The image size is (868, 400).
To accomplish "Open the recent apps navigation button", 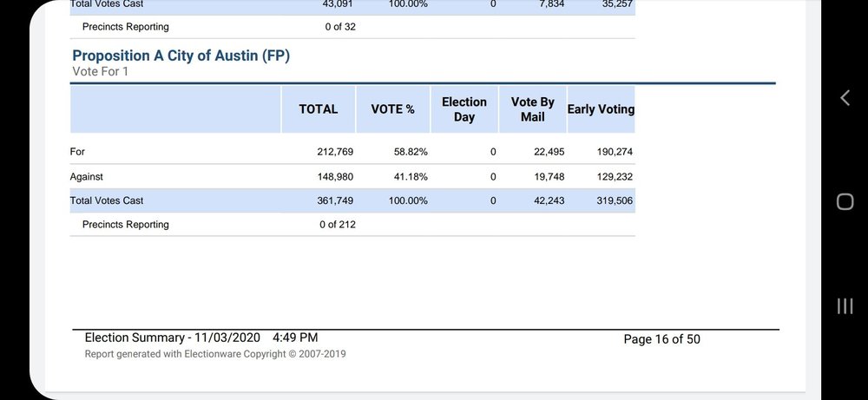I will [x=845, y=305].
